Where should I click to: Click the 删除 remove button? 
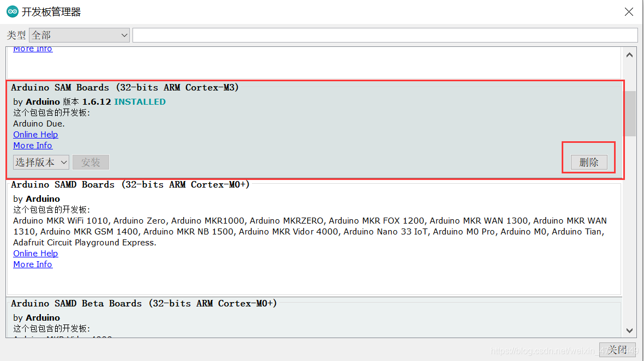pos(589,162)
